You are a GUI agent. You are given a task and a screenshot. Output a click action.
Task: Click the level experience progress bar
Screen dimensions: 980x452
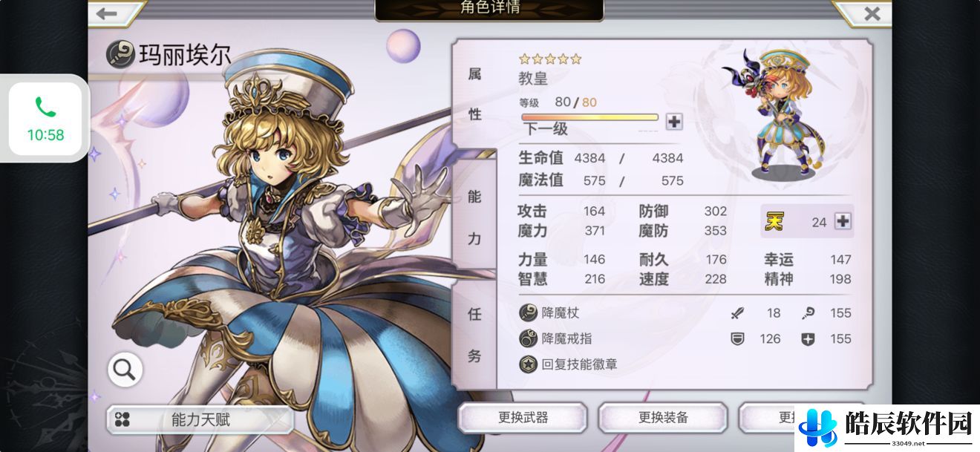[589, 117]
